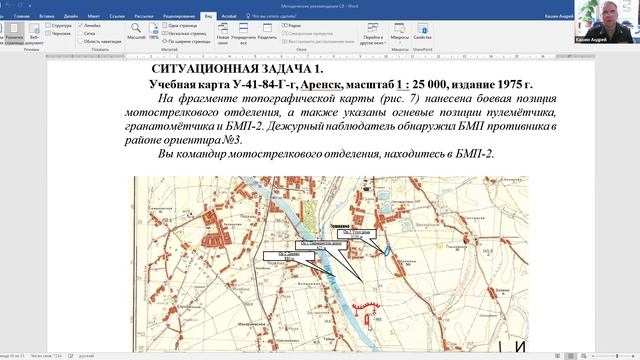Open the Acrobat tab
Screen dimensions: 640x360
[229, 16]
